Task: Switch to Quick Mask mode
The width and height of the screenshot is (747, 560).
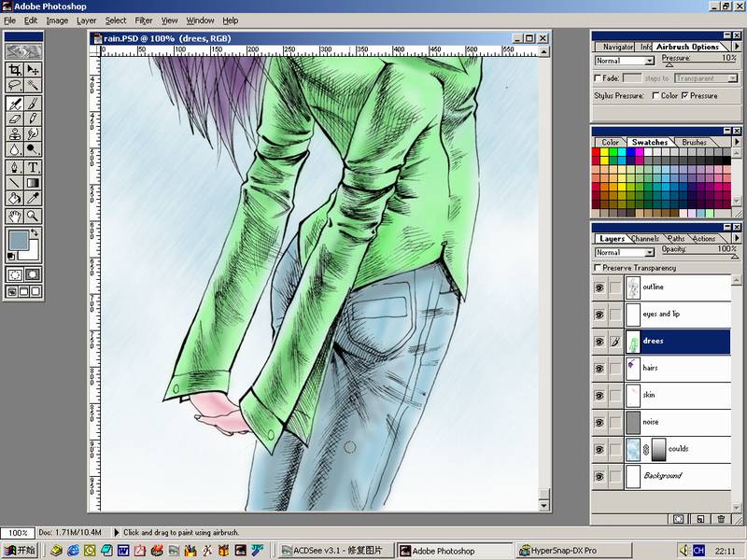Action: point(33,274)
